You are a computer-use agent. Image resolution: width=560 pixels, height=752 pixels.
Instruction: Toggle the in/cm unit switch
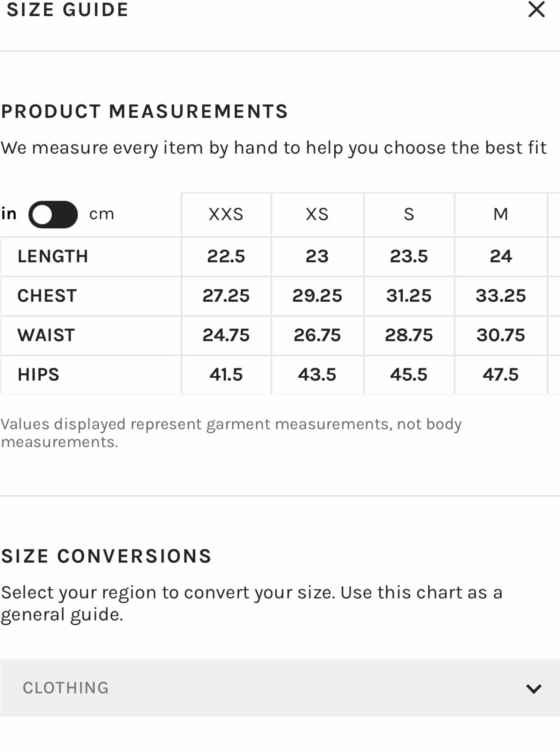[53, 214]
